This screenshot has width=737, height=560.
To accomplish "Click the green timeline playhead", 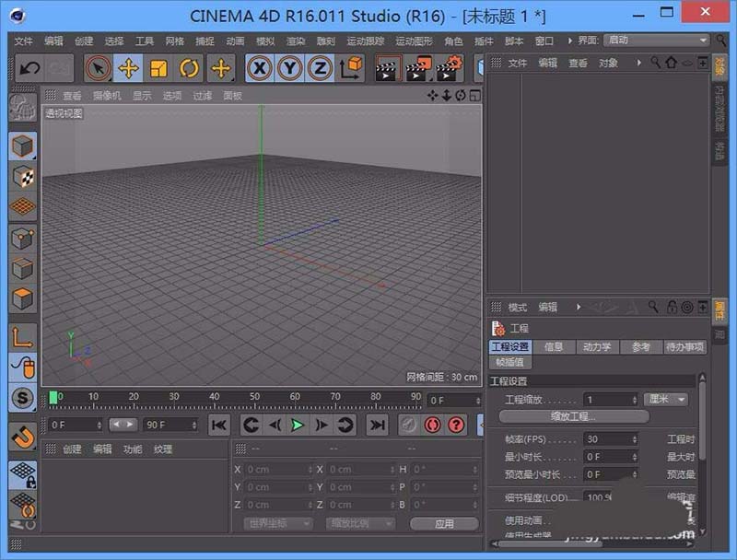I will coord(53,398).
